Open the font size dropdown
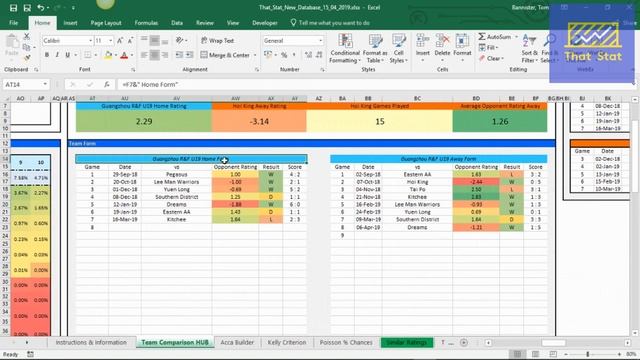This screenshot has height=360, width=640. (x=110, y=41)
